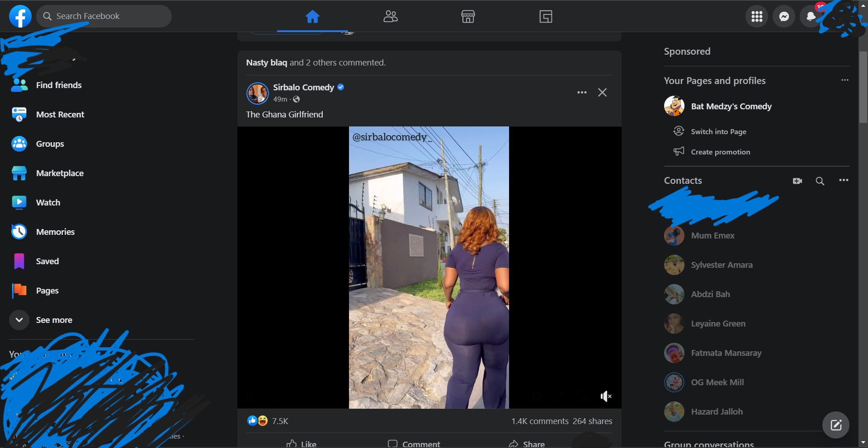Open the Watch section in the sidebar
Screen dimensions: 868x448
pyautogui.click(x=48, y=202)
